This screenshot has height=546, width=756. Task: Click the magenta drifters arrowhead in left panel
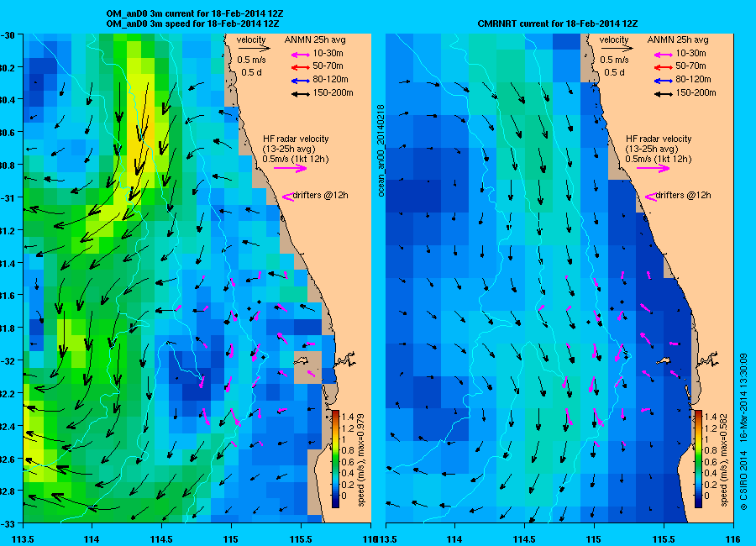pyautogui.click(x=288, y=197)
